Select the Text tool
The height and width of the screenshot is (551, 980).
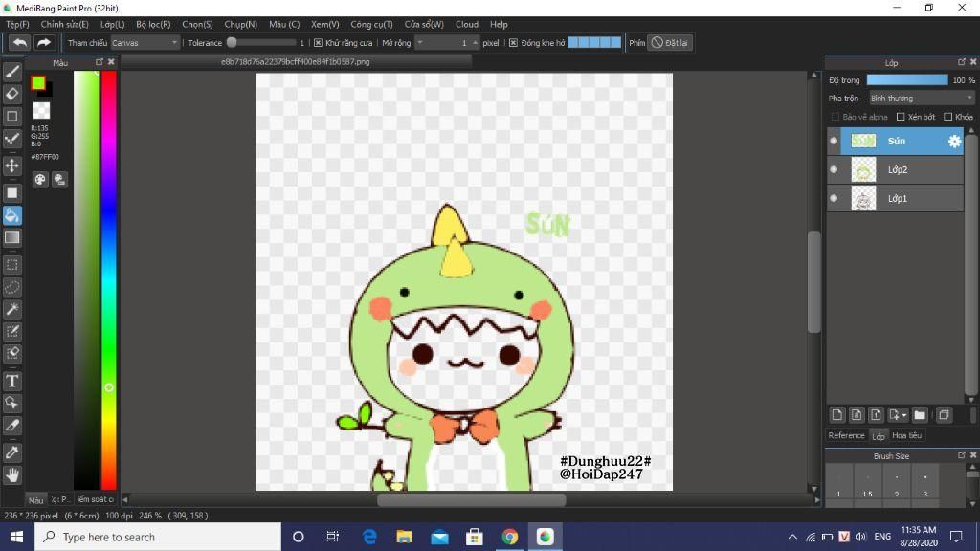point(11,381)
